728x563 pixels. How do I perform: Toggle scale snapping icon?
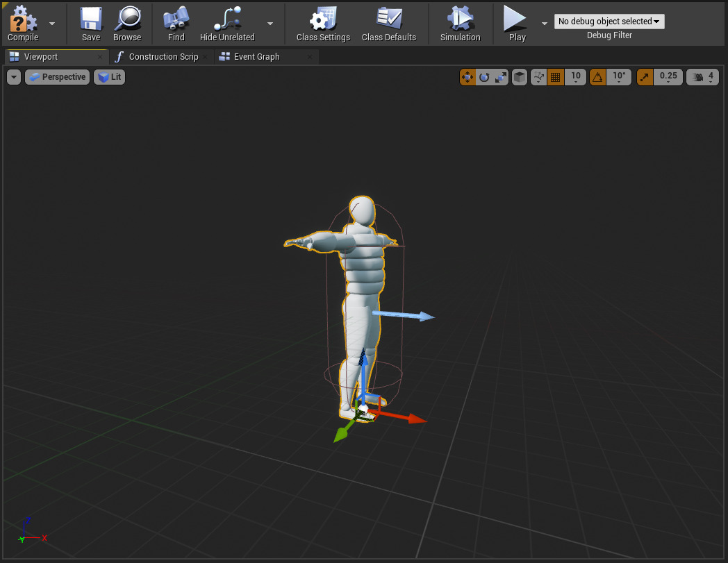(x=645, y=77)
